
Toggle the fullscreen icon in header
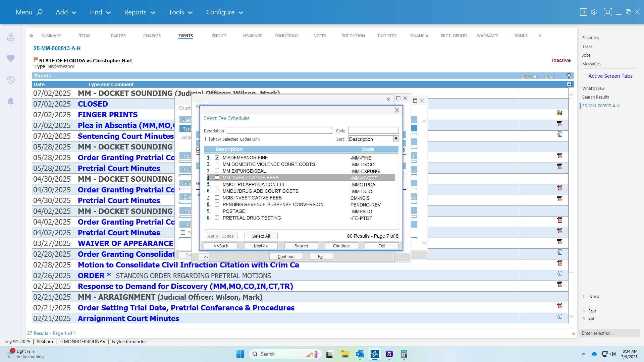(x=607, y=12)
